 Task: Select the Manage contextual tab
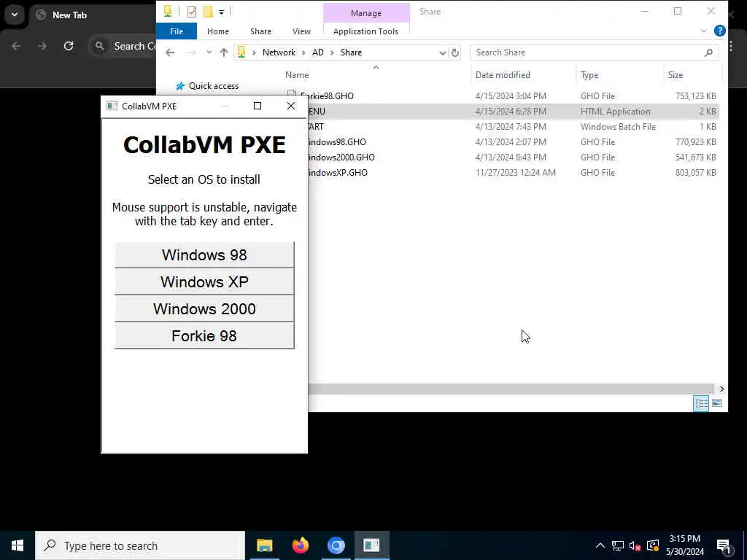pos(366,13)
